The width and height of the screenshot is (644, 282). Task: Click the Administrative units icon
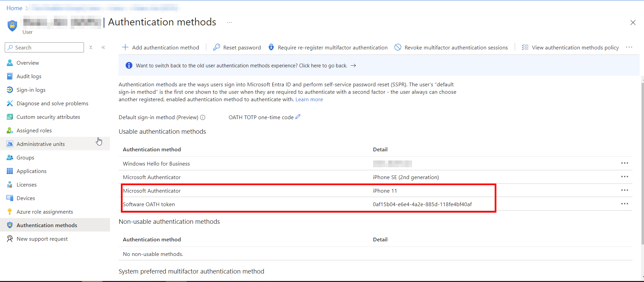(x=10, y=144)
